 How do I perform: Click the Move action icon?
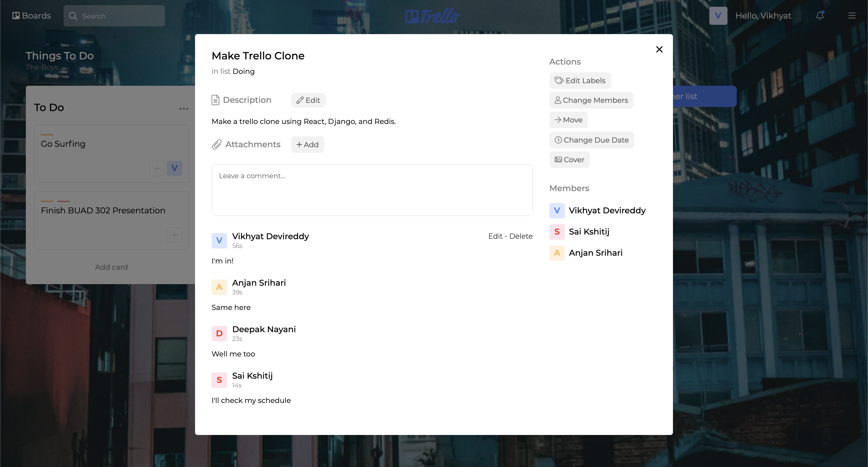pyautogui.click(x=558, y=120)
